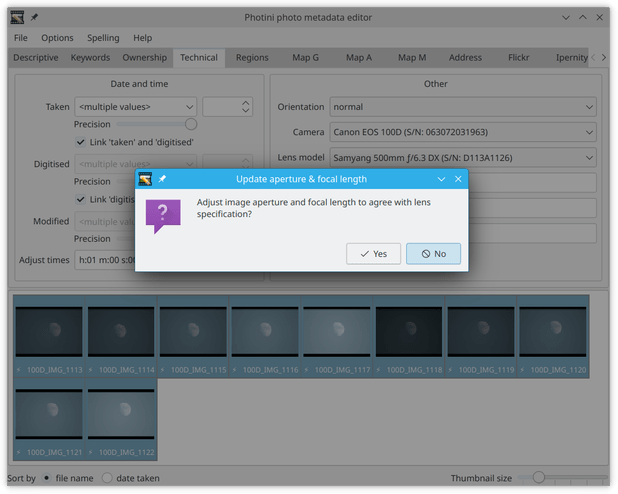
Task: Click the dialog title bar dropdown chevron
Action: pos(441,179)
